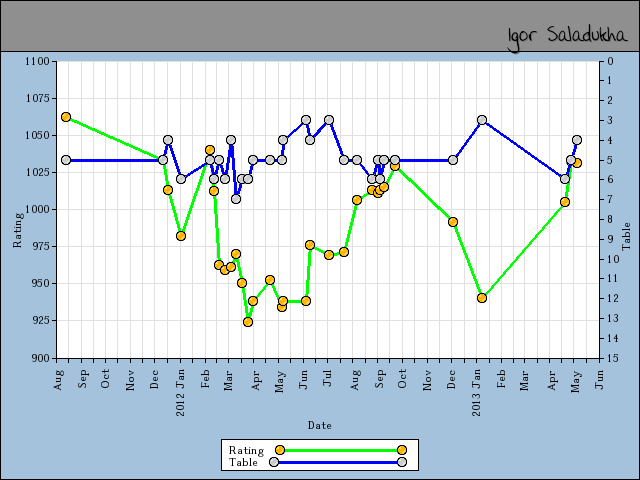Screen dimensions: 640x480
Task: Click the Date x-axis title
Action: pos(319,425)
